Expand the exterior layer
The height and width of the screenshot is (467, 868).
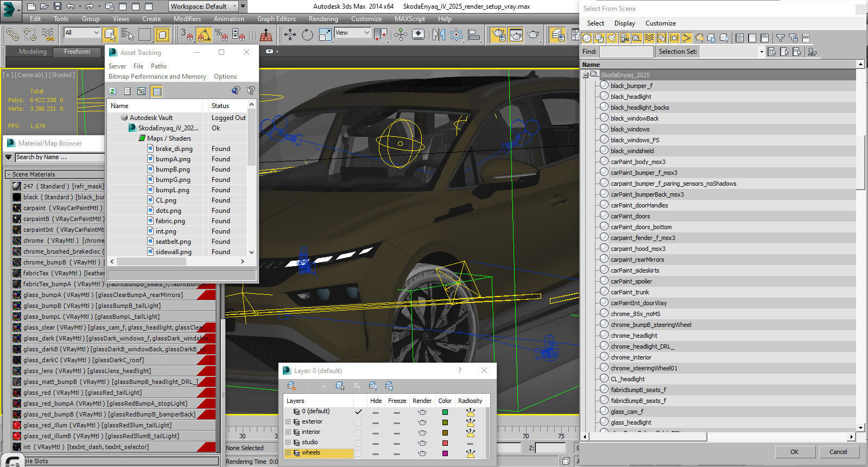288,422
